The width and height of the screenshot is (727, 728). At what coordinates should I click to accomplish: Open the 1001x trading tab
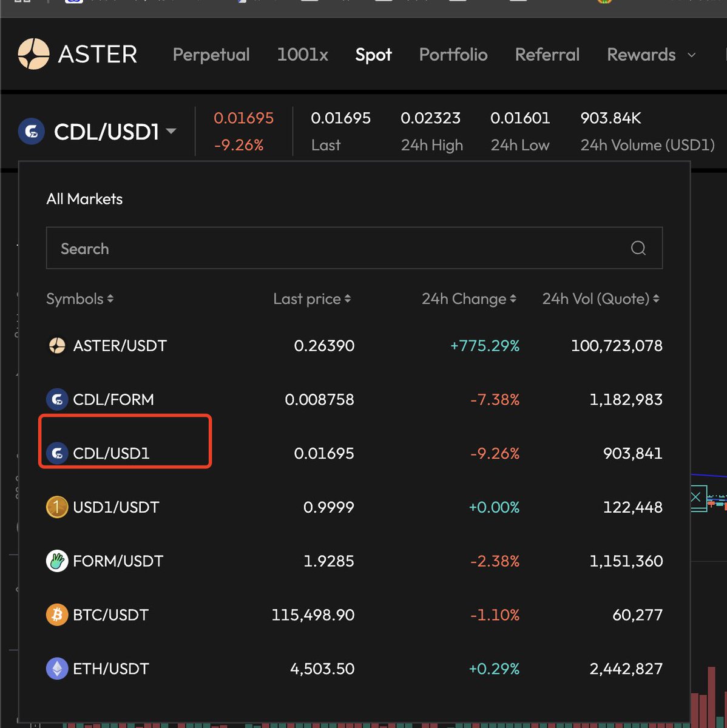(x=302, y=55)
